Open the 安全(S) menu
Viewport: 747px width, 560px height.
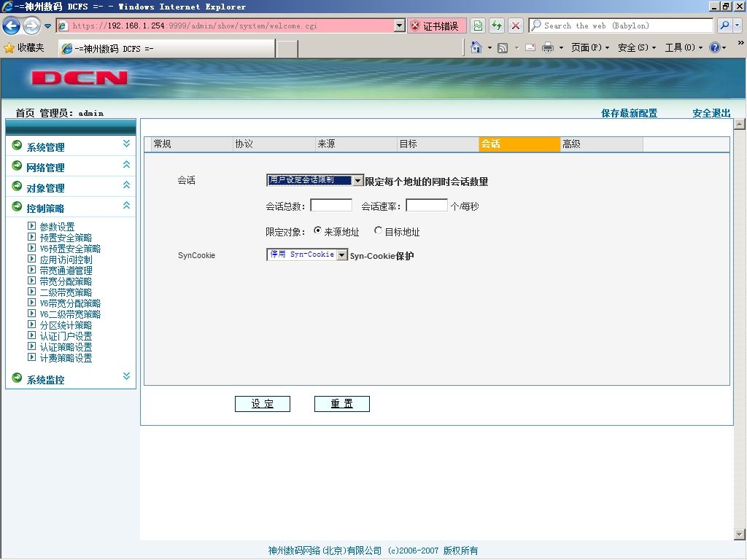[x=636, y=47]
